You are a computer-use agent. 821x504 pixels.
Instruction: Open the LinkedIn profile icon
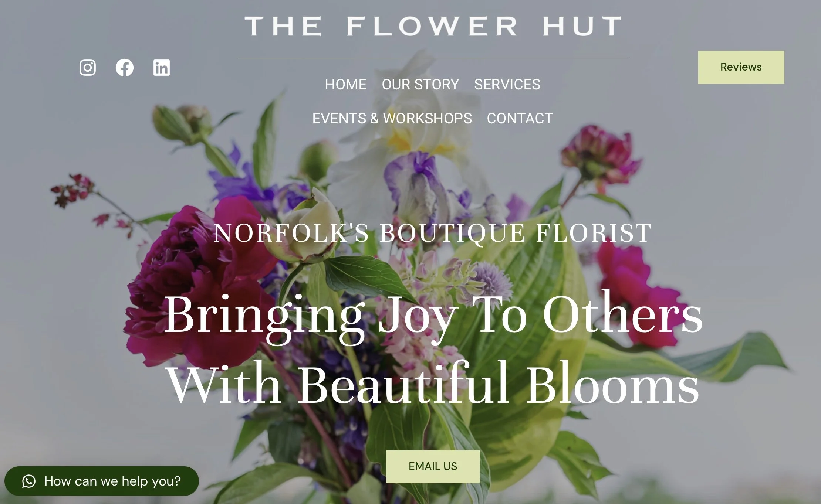pyautogui.click(x=162, y=68)
